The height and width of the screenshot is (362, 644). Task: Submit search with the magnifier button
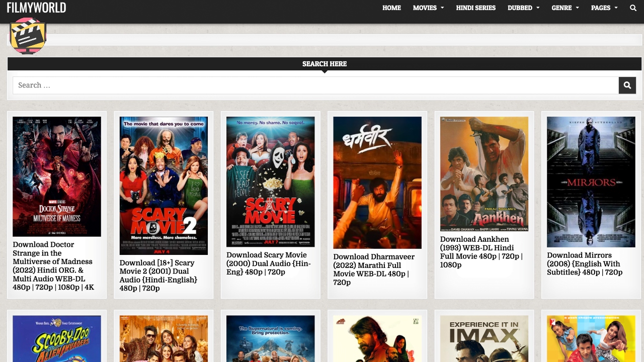click(627, 85)
